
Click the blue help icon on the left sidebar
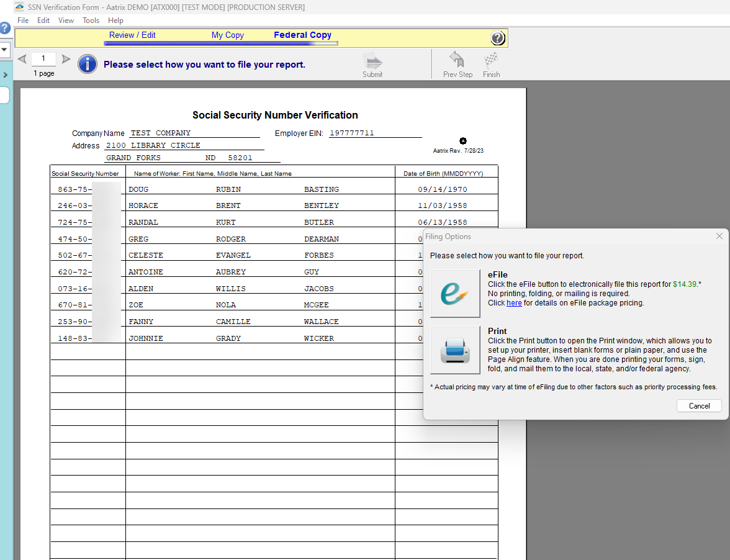pyautogui.click(x=4, y=29)
